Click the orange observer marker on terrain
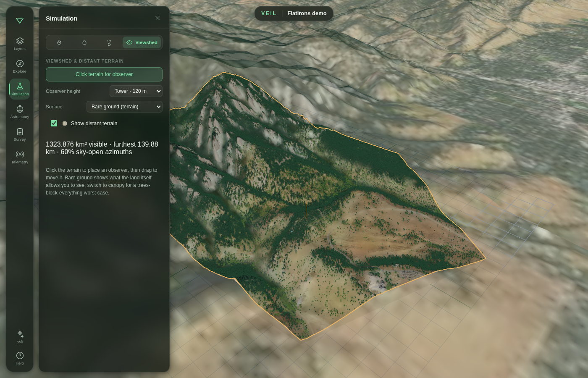 (x=306, y=209)
